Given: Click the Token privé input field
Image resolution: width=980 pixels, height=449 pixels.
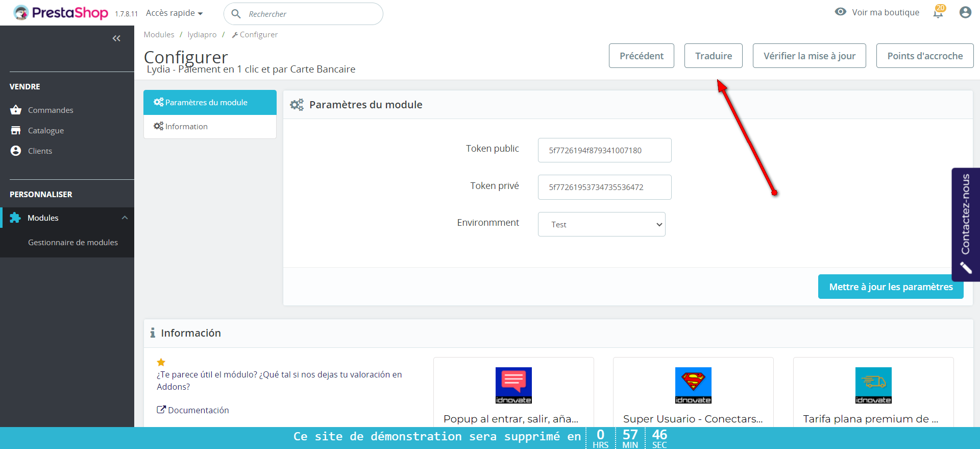Looking at the screenshot, I should coord(605,187).
